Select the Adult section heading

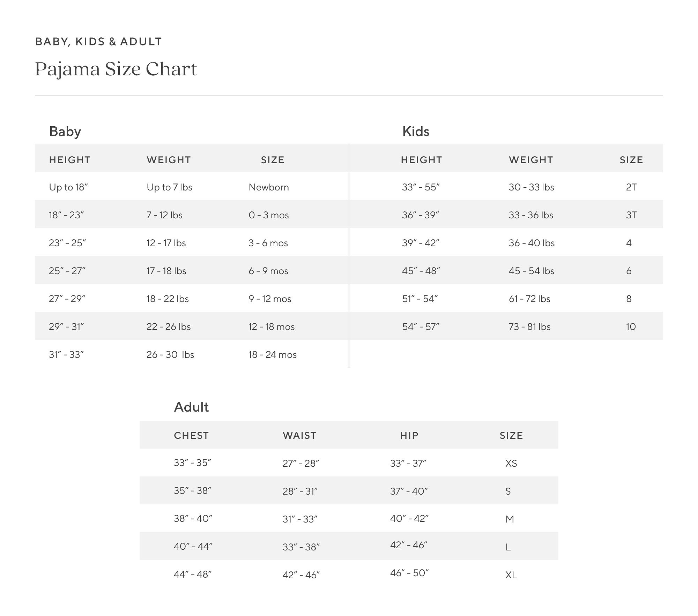(x=191, y=407)
